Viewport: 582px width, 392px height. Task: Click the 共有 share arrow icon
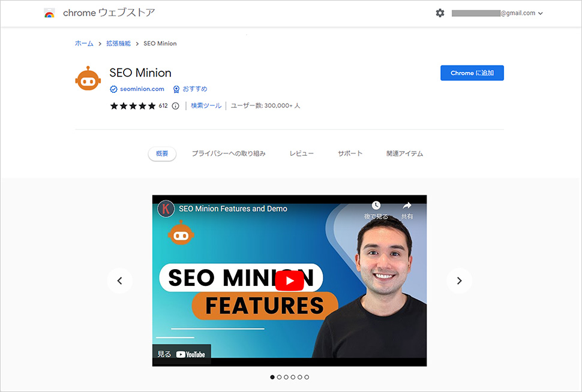click(x=407, y=206)
